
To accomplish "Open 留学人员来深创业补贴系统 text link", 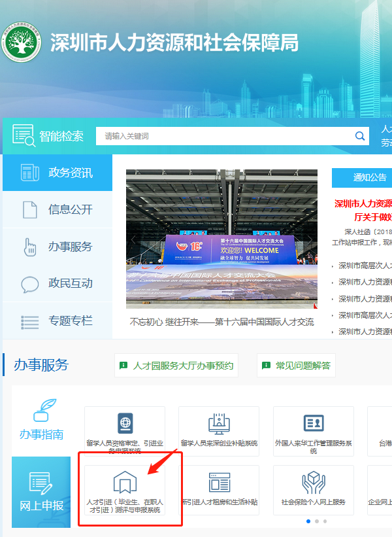I will [220, 443].
